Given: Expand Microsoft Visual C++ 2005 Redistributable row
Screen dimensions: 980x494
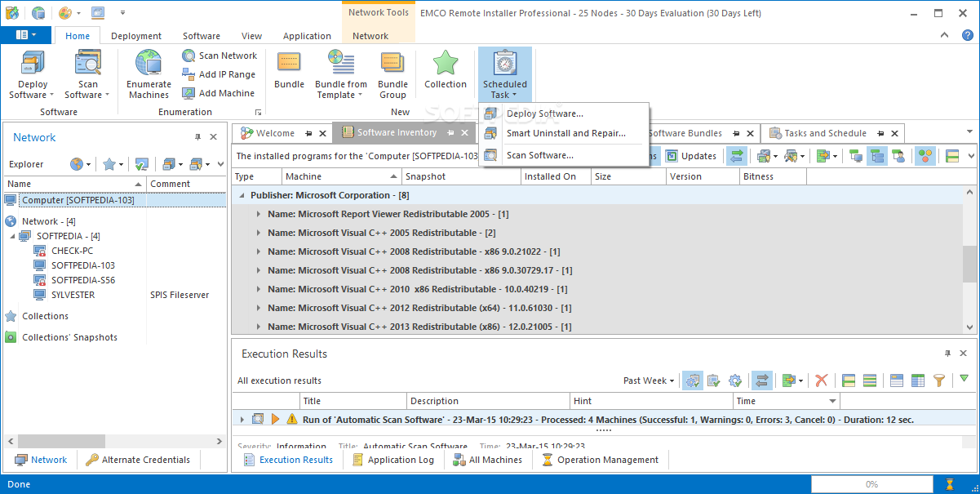Looking at the screenshot, I should click(x=259, y=233).
